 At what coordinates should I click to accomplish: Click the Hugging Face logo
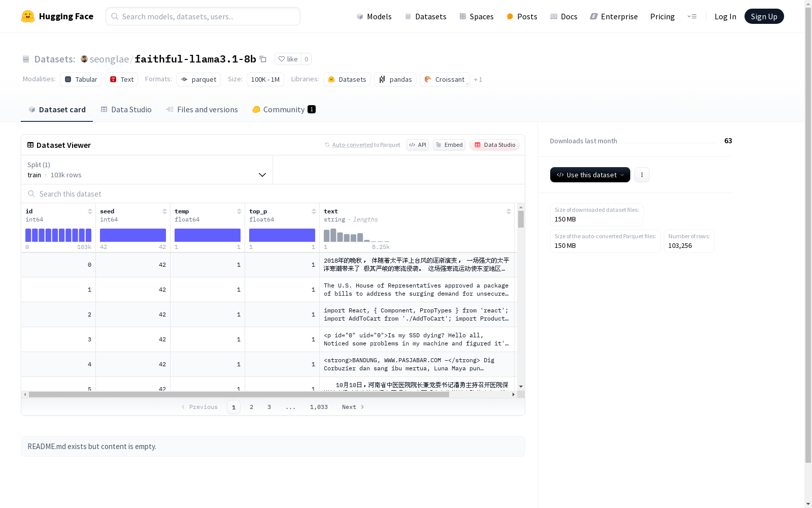click(x=57, y=16)
